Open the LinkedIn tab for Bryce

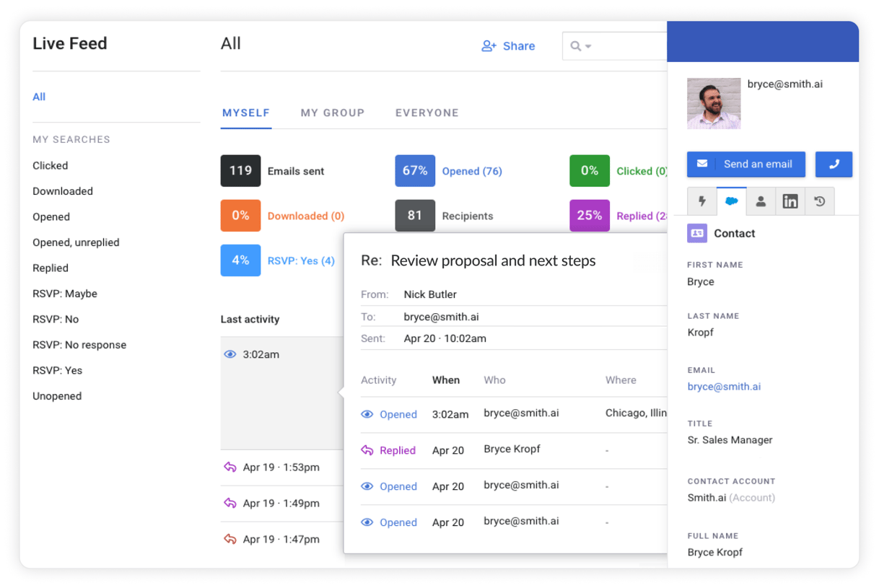coord(790,201)
